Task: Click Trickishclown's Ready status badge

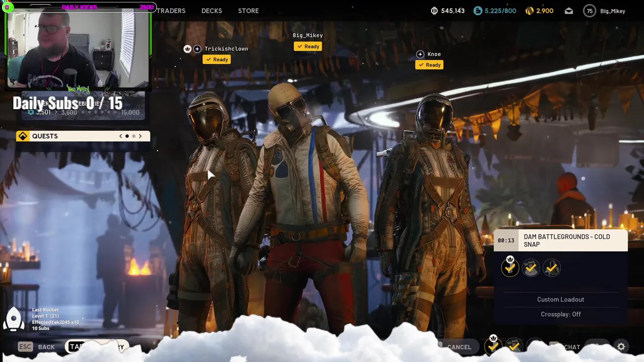Action: [217, 59]
